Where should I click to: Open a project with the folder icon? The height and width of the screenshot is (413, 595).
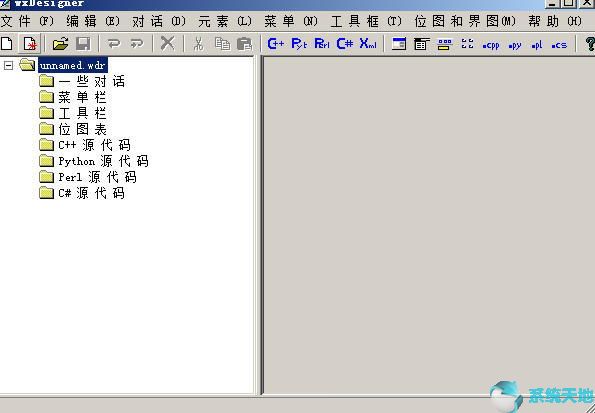[x=60, y=44]
